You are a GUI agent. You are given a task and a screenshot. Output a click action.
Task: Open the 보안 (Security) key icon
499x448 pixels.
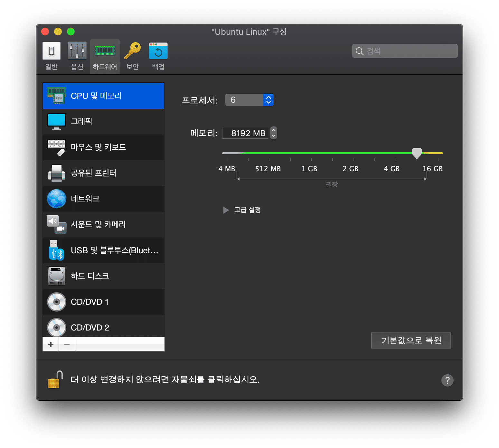point(132,51)
